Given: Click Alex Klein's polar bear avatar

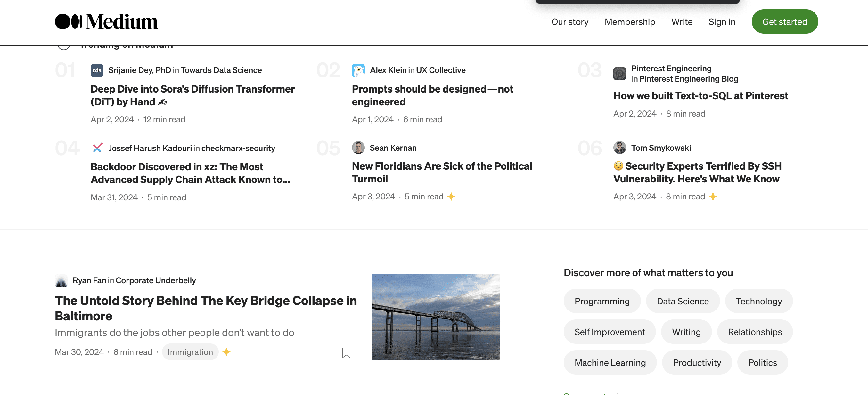Looking at the screenshot, I should point(358,70).
